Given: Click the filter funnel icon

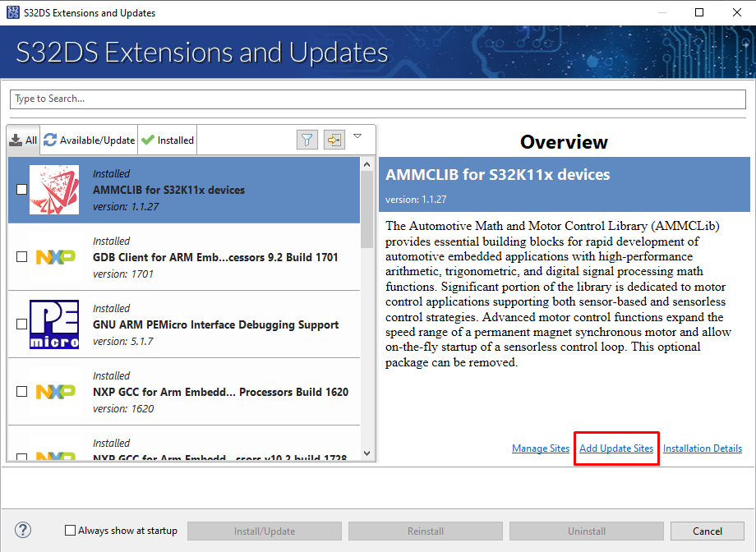Looking at the screenshot, I should tap(307, 140).
